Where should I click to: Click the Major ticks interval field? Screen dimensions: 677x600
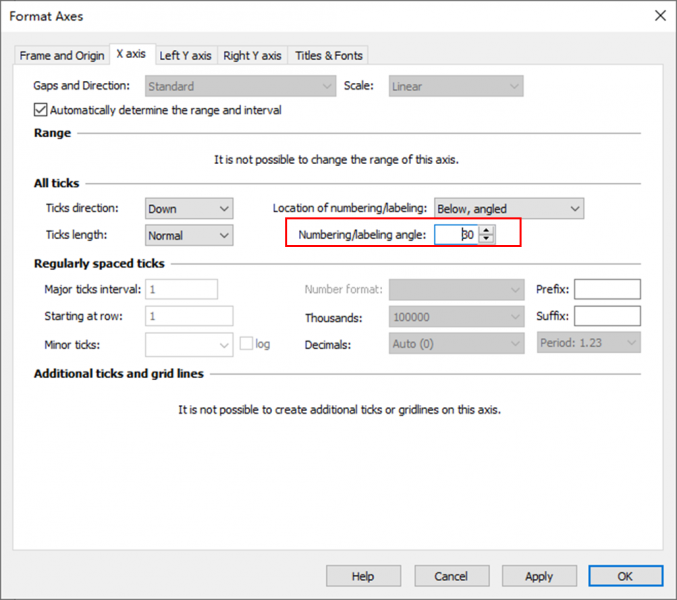click(181, 289)
